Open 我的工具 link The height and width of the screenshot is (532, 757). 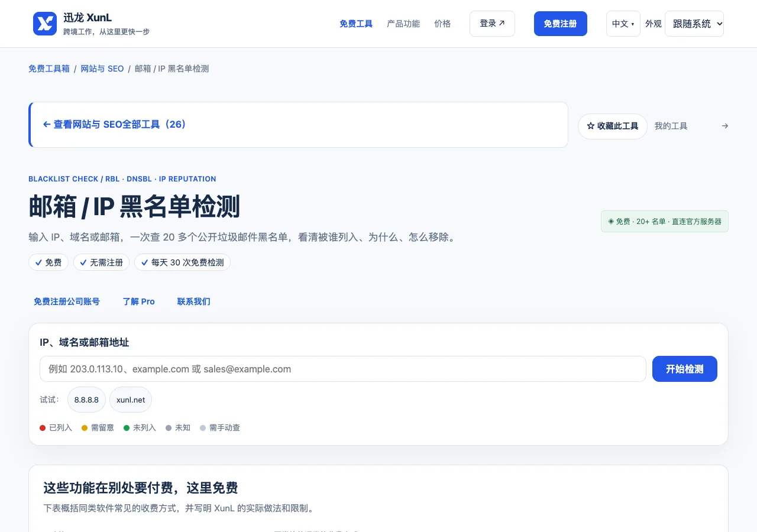(671, 126)
